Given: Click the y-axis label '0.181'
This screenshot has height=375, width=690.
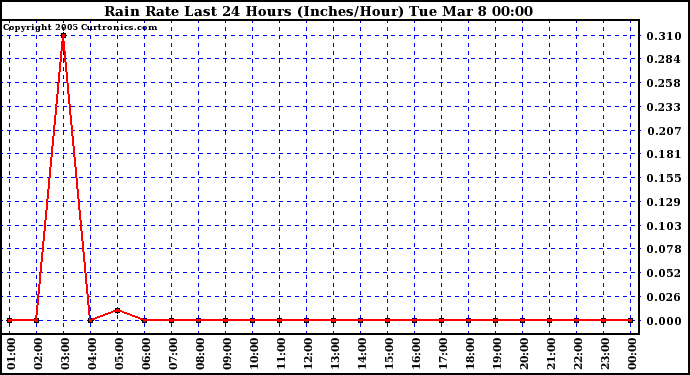Looking at the screenshot, I should pyautogui.click(x=664, y=154).
